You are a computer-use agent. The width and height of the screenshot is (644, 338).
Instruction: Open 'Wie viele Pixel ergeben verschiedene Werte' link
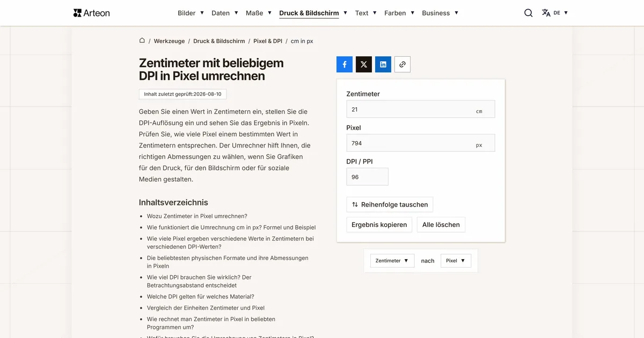(x=230, y=243)
